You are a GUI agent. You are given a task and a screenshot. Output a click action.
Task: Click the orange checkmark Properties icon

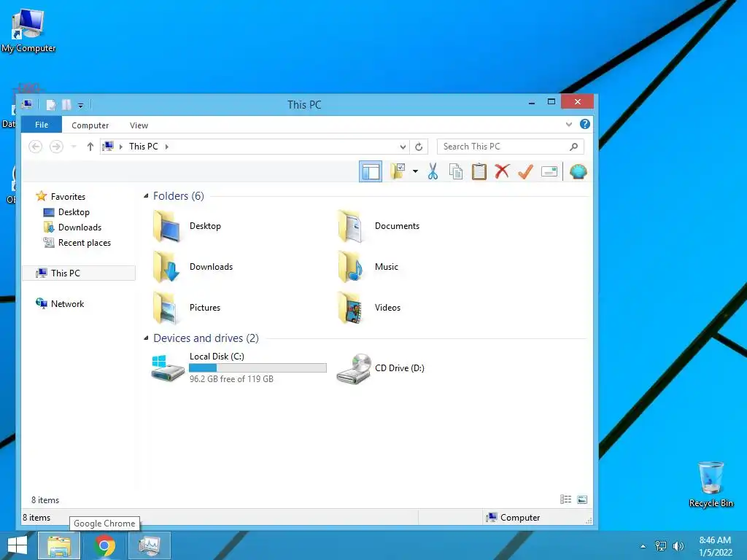click(x=525, y=171)
